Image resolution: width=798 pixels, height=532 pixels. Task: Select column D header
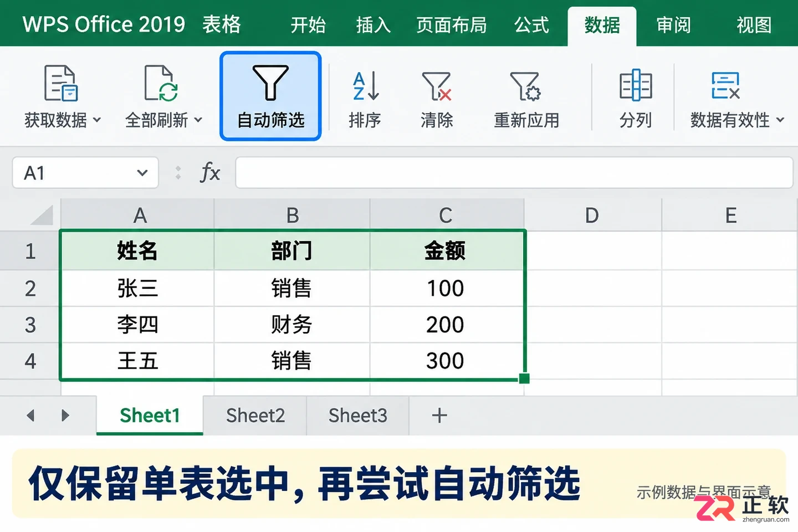pyautogui.click(x=593, y=215)
